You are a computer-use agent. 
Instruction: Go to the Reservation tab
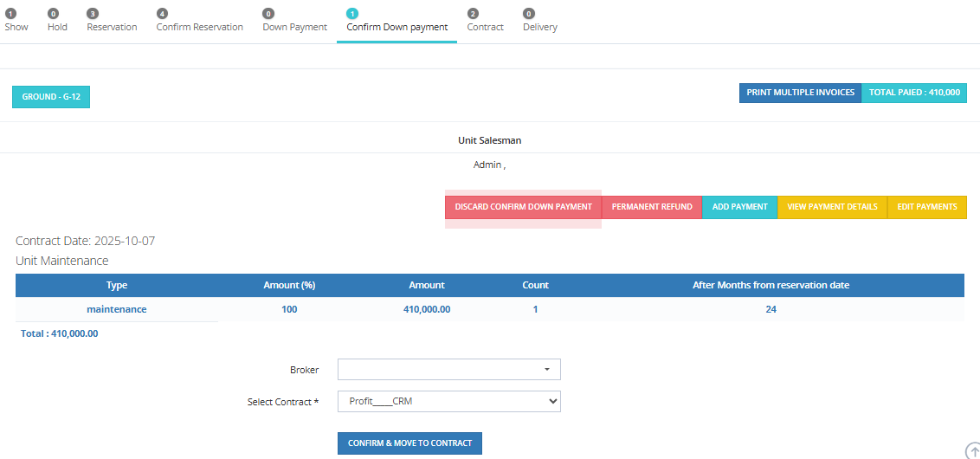pyautogui.click(x=112, y=22)
